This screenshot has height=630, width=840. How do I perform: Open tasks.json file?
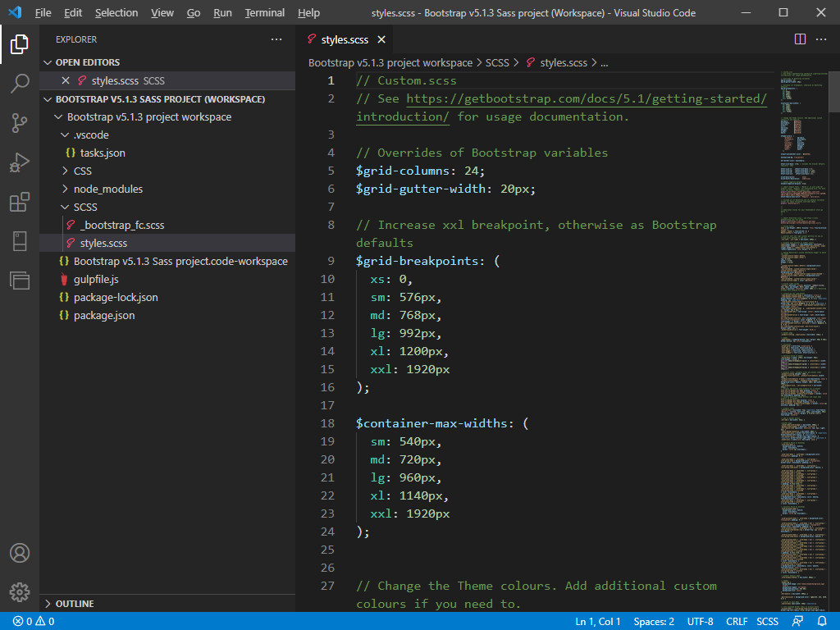[168, 153]
